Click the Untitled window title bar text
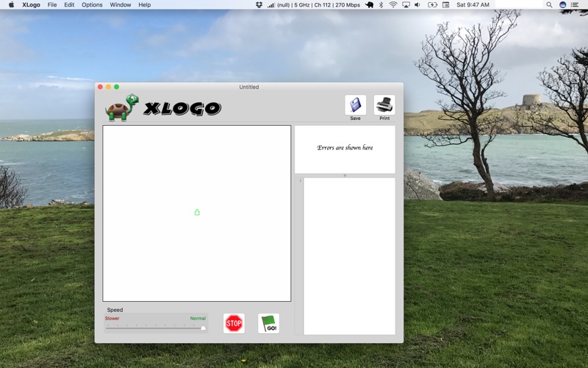The image size is (588, 368). 249,87
